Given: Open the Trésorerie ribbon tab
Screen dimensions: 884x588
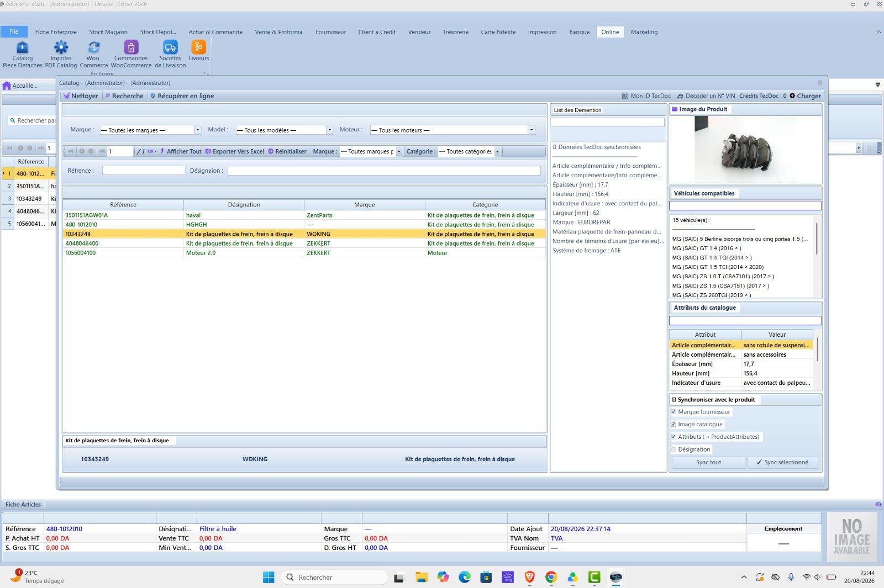Looking at the screenshot, I should pos(455,32).
